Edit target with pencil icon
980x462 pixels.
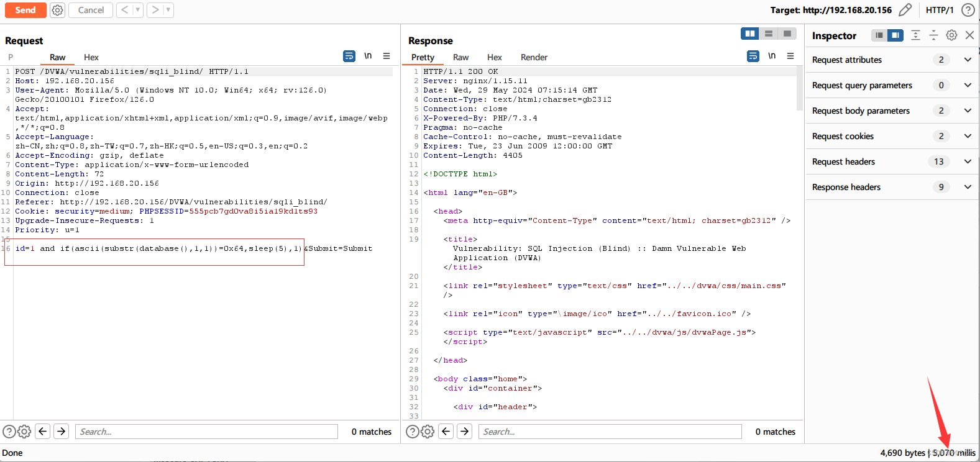coord(905,10)
